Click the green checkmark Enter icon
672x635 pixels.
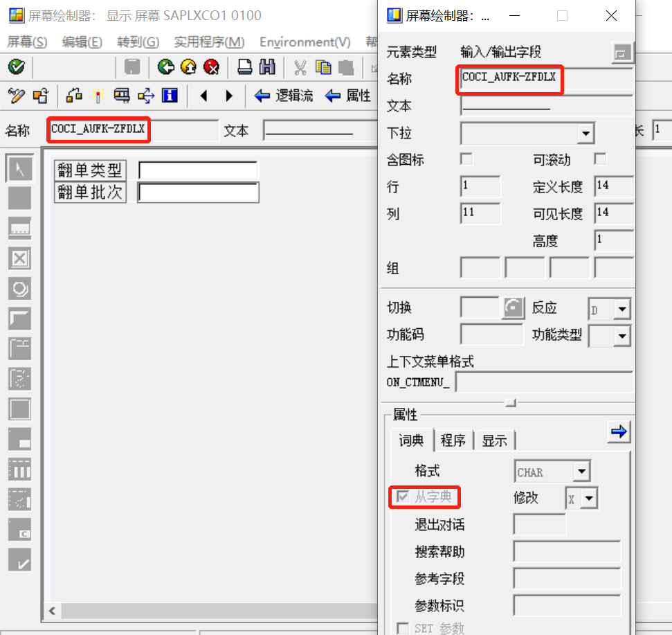[x=17, y=67]
